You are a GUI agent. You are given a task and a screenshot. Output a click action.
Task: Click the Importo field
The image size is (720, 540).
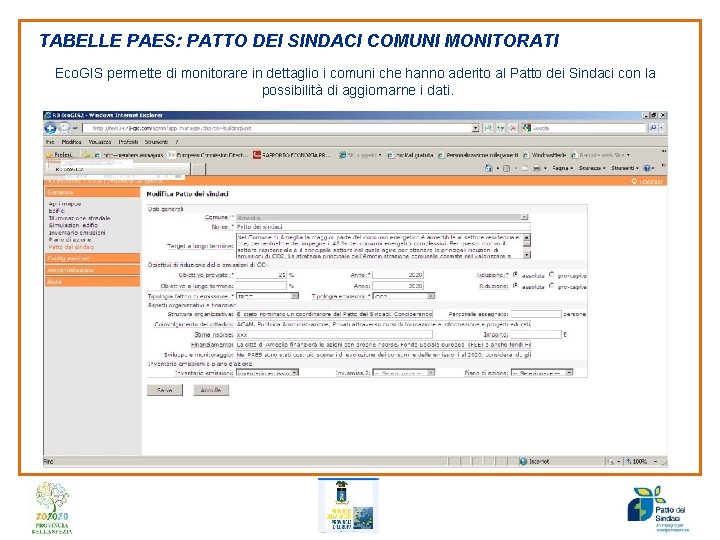tap(536, 335)
